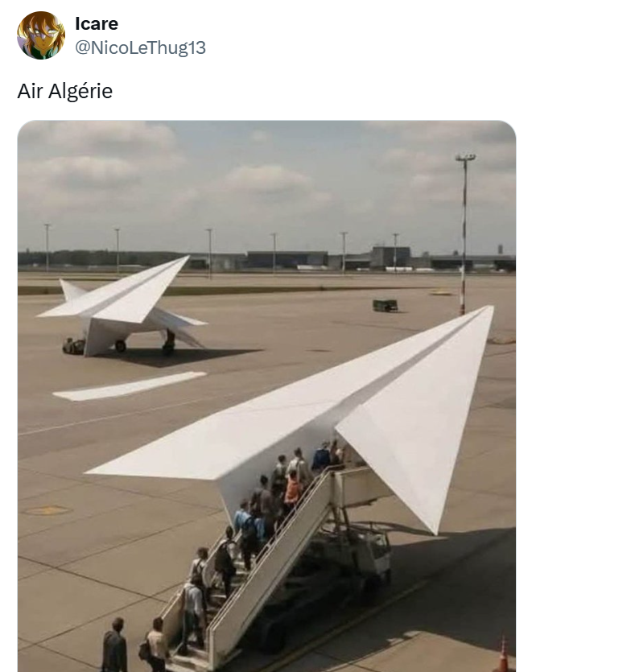The height and width of the screenshot is (672, 635).
Task: Click the orange traffic cone in photo
Action: 503,654
